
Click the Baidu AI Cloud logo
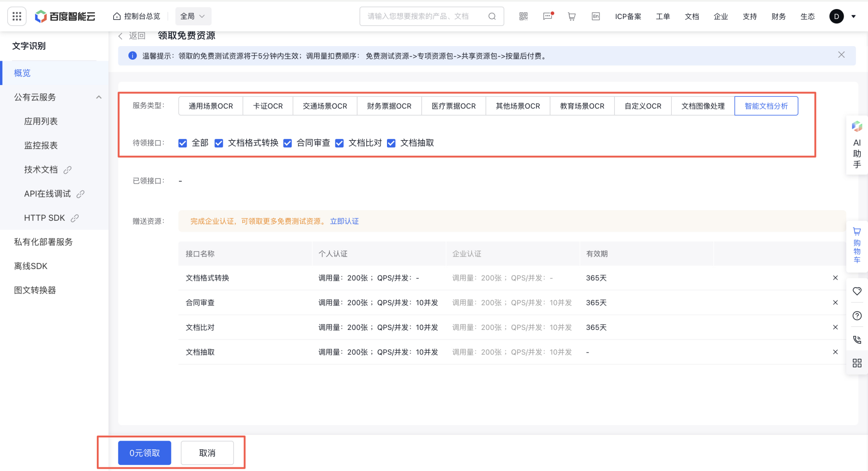[65, 16]
